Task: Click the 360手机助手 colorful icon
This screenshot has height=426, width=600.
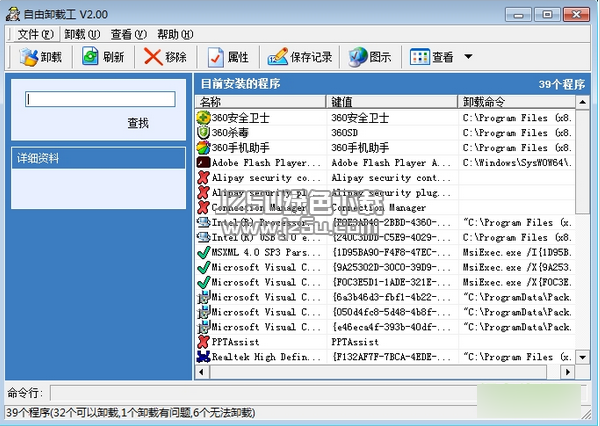Action: pyautogui.click(x=203, y=147)
